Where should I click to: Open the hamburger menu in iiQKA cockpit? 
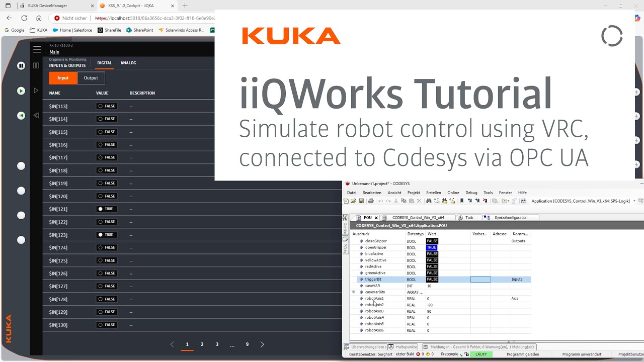click(x=37, y=49)
